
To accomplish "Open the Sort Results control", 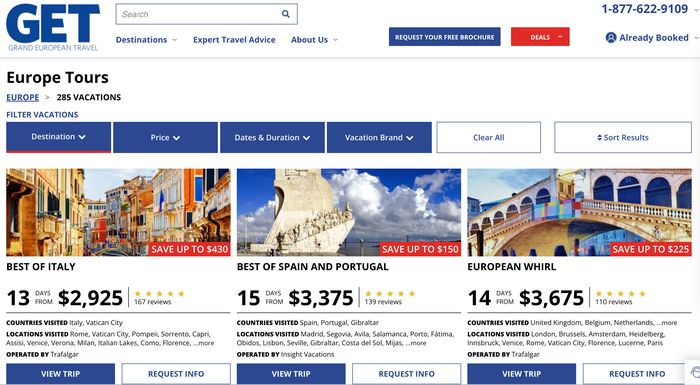I will coord(623,138).
